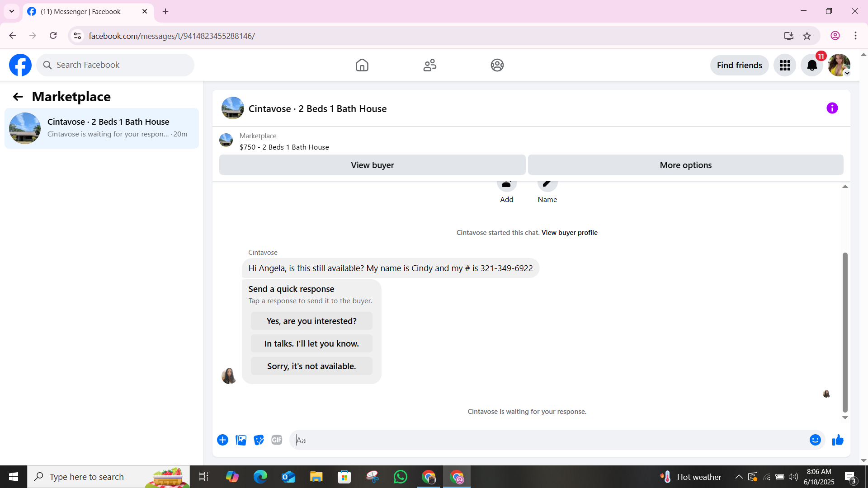The width and height of the screenshot is (868, 488).
Task: Click the $750 listing thumbnail
Action: click(226, 140)
